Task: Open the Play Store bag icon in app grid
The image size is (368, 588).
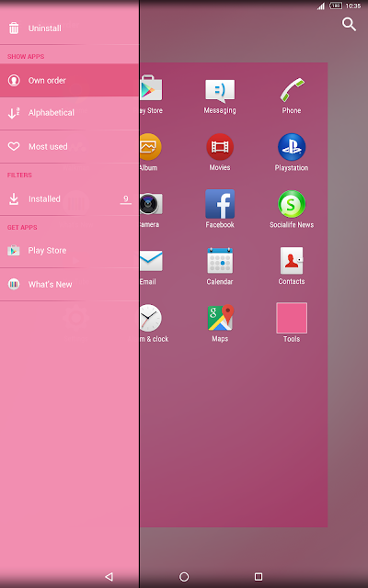Action: click(x=151, y=88)
